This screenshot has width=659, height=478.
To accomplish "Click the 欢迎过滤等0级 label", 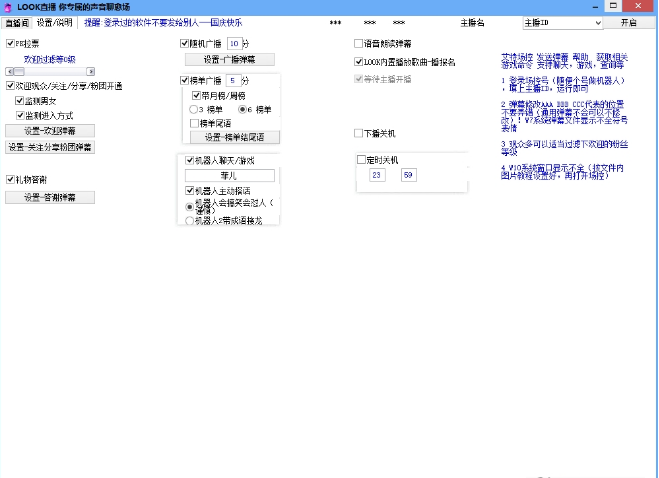I will coord(50,59).
